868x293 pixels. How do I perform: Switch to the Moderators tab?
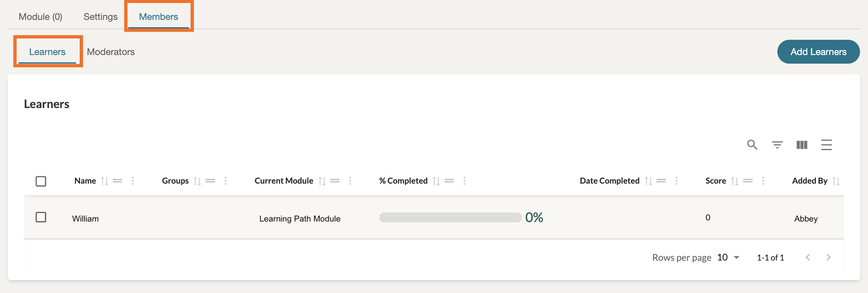pos(111,52)
